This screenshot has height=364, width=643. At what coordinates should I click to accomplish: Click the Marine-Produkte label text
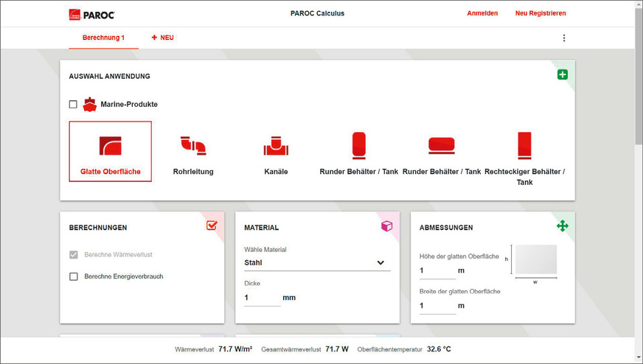click(x=129, y=105)
